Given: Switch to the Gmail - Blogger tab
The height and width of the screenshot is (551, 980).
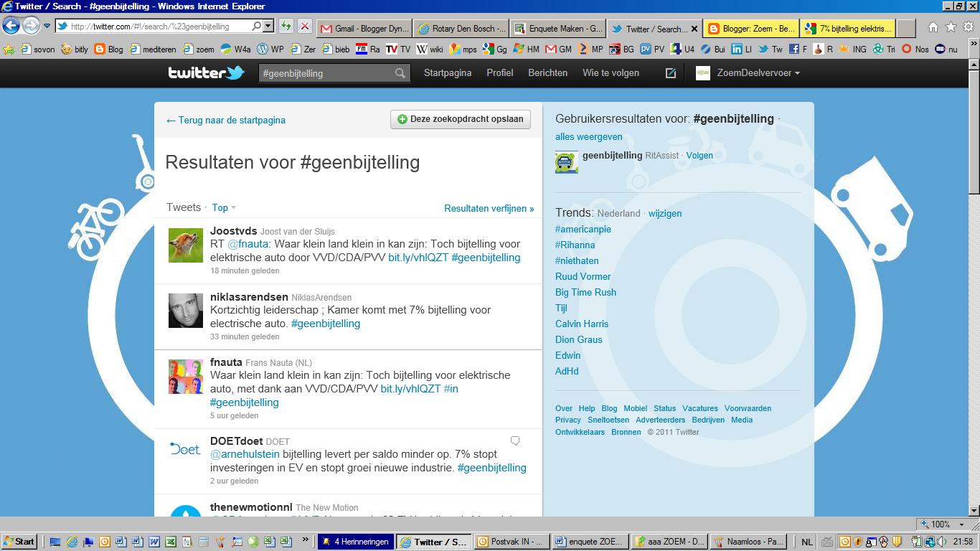Looking at the screenshot, I should point(364,29).
